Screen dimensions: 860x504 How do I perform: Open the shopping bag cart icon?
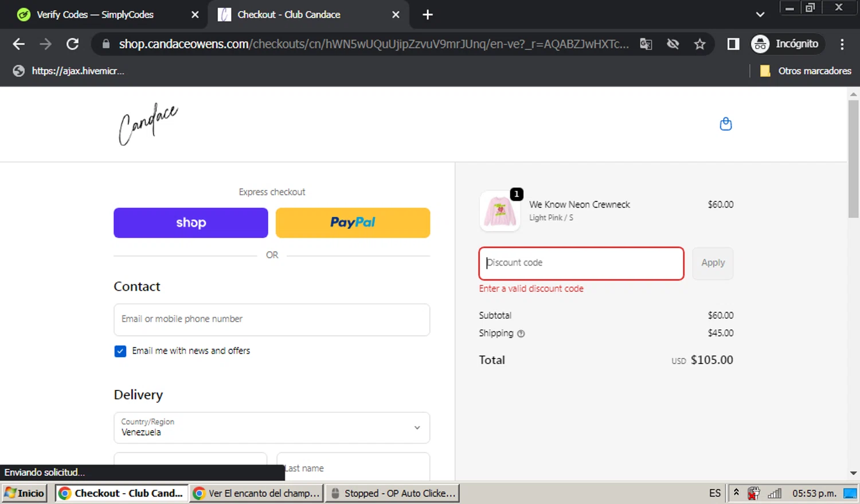click(x=725, y=124)
